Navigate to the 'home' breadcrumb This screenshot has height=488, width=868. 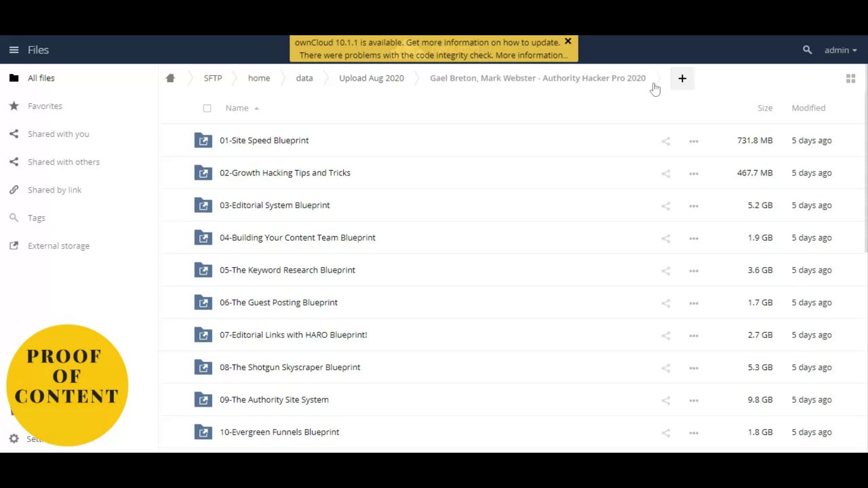coord(259,78)
